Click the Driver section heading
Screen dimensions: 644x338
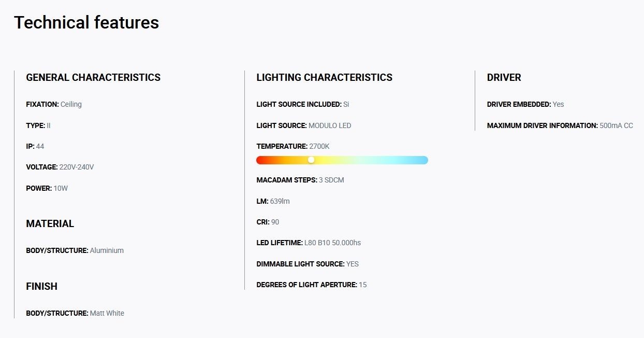pos(504,78)
